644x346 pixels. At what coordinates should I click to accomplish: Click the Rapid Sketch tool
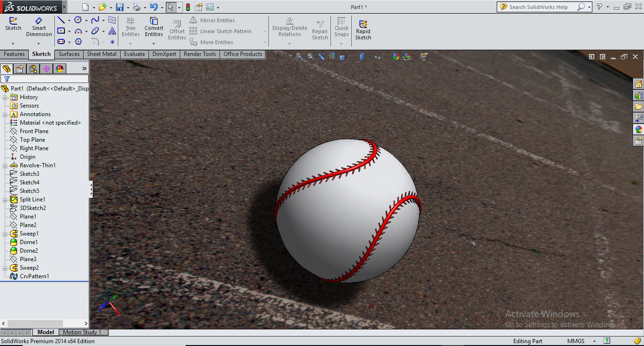(x=363, y=30)
